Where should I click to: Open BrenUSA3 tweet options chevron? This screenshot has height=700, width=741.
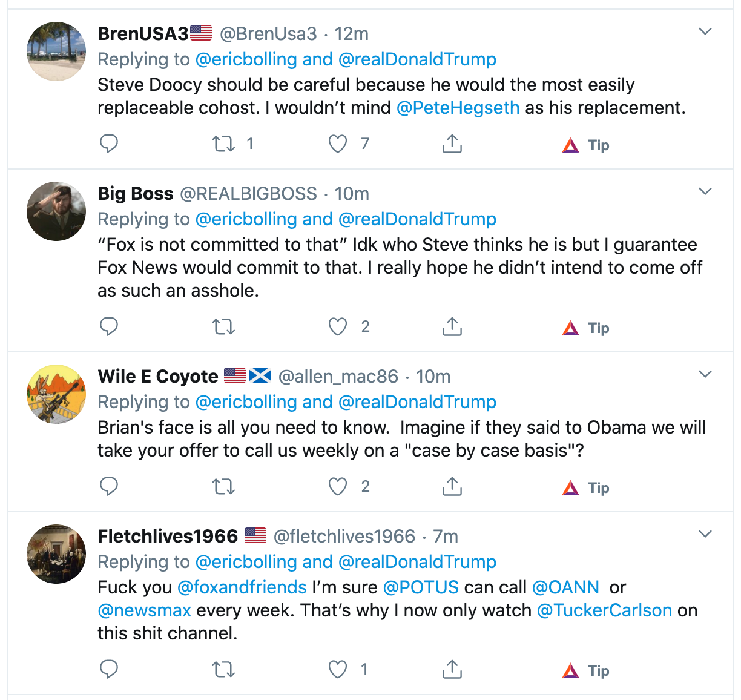pos(705,31)
